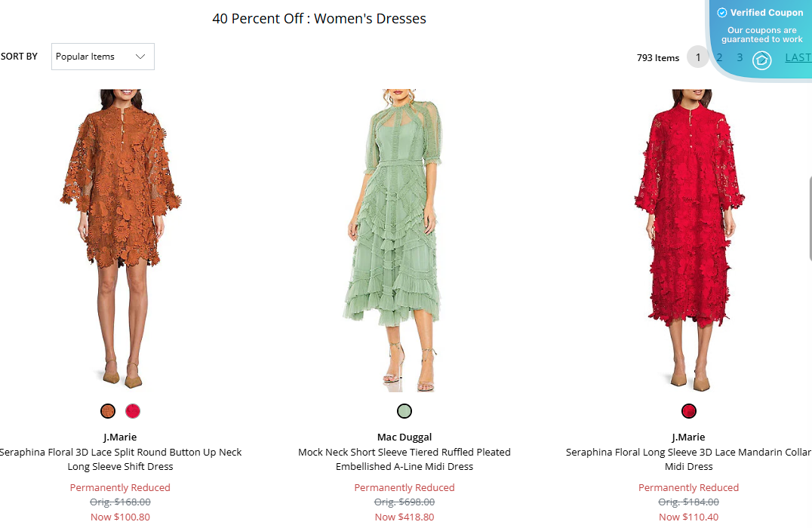Click the Verified Coupon banner text
The image size is (812, 528).
(767, 13)
